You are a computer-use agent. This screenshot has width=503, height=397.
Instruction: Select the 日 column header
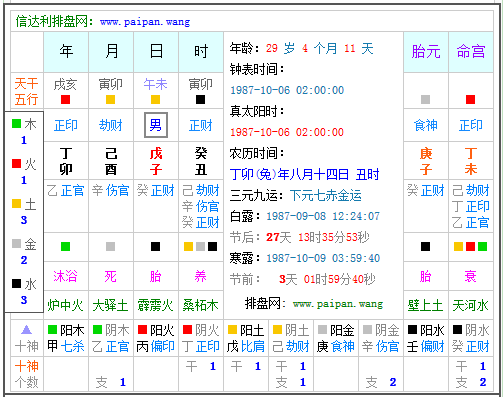(x=156, y=52)
